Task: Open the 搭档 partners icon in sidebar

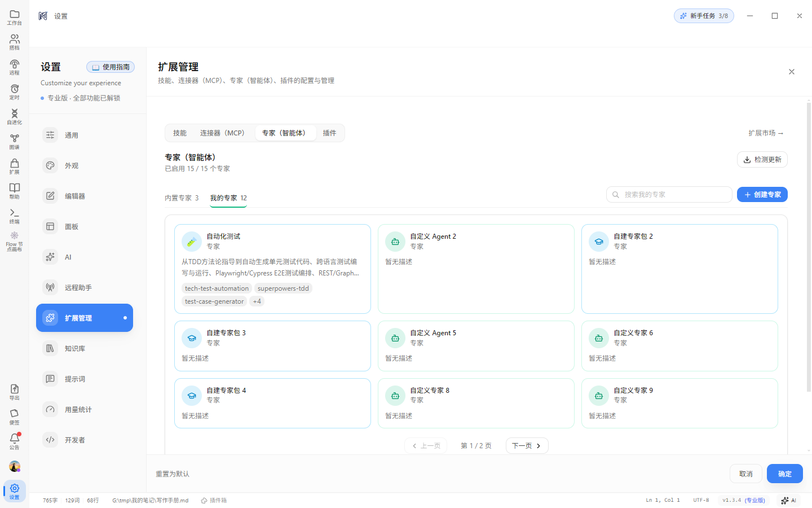Action: pos(15,42)
